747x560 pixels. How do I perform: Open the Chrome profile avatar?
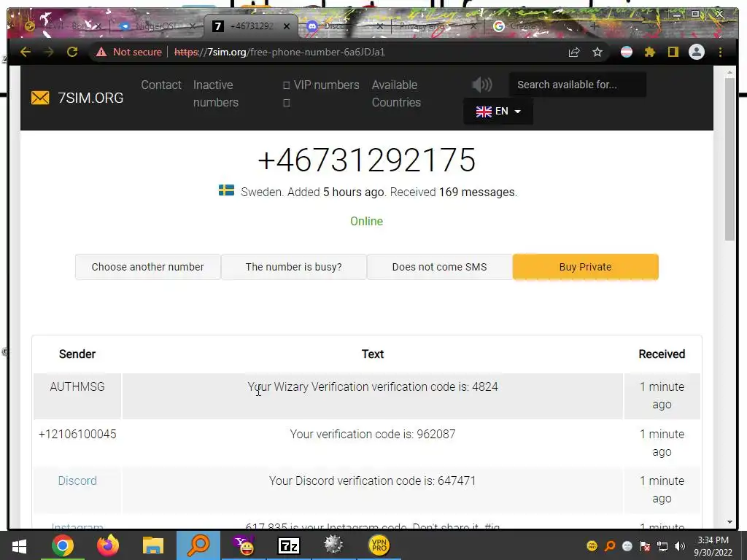point(697,52)
